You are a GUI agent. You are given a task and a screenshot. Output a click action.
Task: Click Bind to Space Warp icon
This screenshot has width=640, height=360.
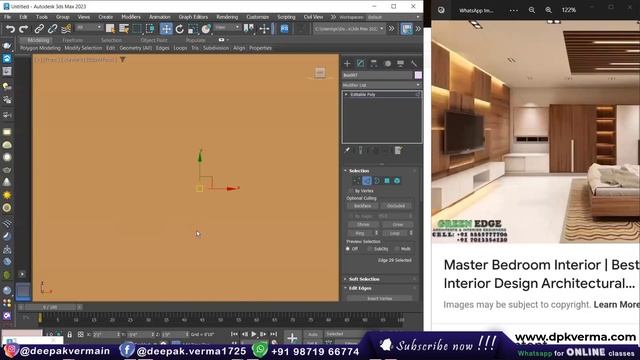(66, 29)
